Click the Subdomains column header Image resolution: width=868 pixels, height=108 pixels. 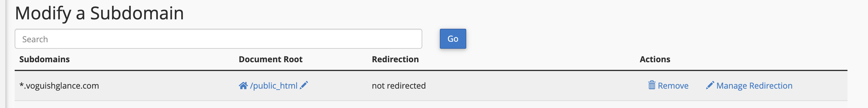[45, 59]
